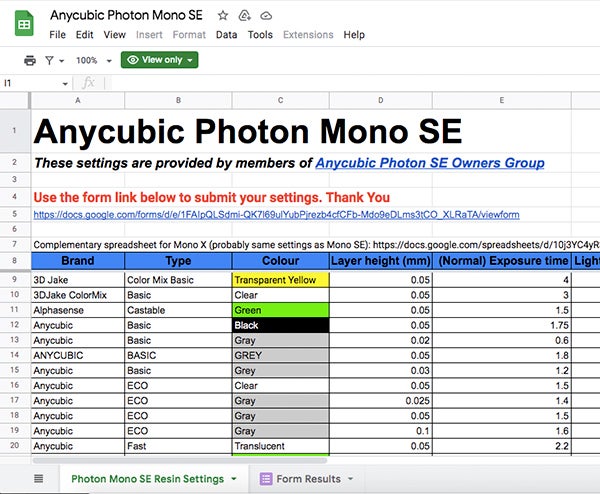Click the Layer height (mm) header cell
600x494 pixels.
click(x=381, y=261)
